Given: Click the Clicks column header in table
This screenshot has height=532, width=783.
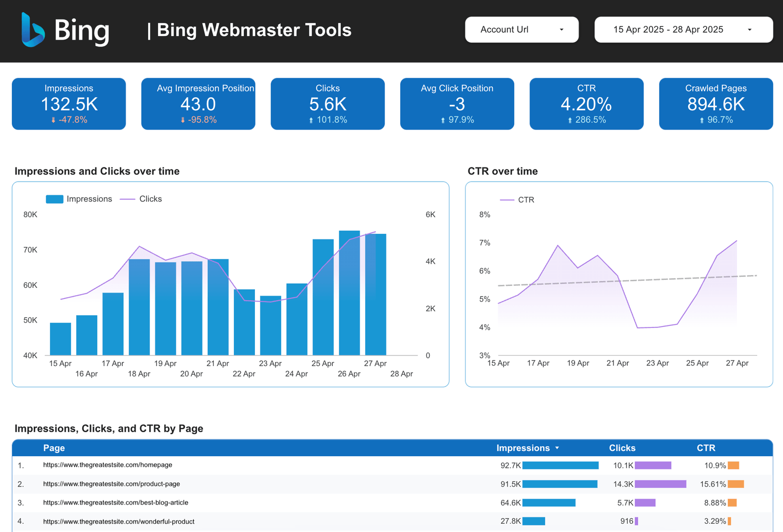Looking at the screenshot, I should click(x=622, y=448).
